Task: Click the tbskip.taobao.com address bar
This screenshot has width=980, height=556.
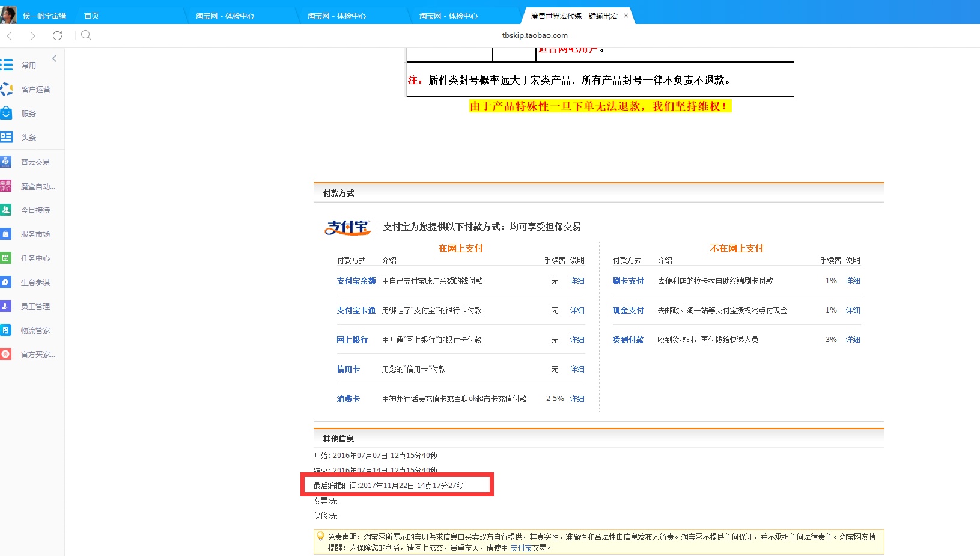Action: tap(535, 35)
